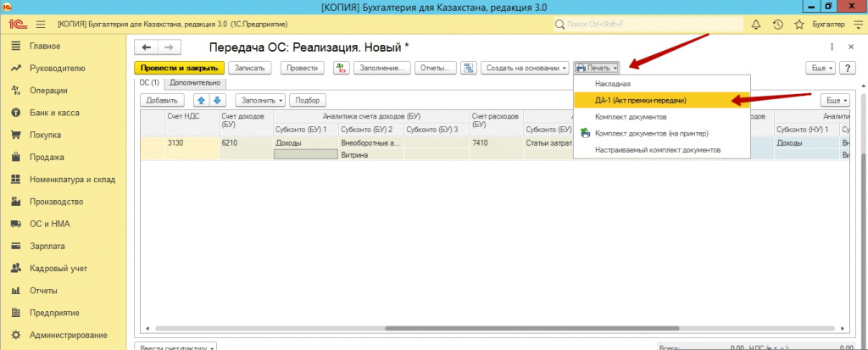Open the document structure icon
868x350 pixels.
click(469, 68)
